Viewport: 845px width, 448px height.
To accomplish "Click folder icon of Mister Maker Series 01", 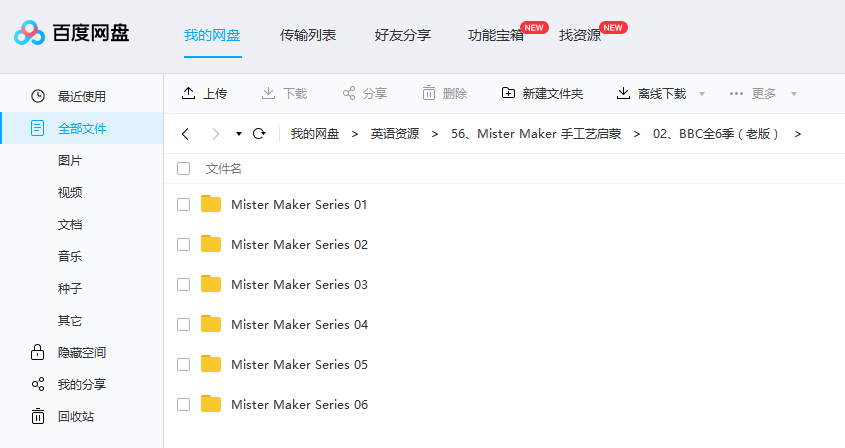I will pyautogui.click(x=211, y=204).
